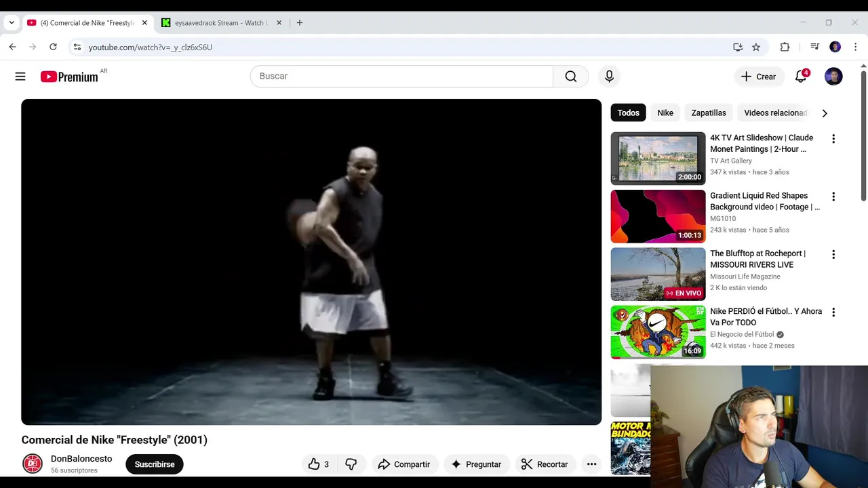
Task: Open a new browser tab
Action: click(x=300, y=22)
